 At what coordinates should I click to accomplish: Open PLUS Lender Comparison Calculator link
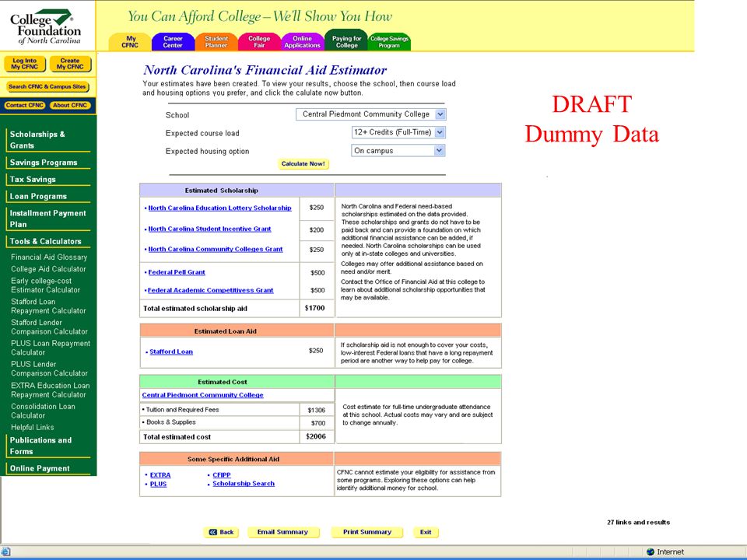[x=49, y=369]
